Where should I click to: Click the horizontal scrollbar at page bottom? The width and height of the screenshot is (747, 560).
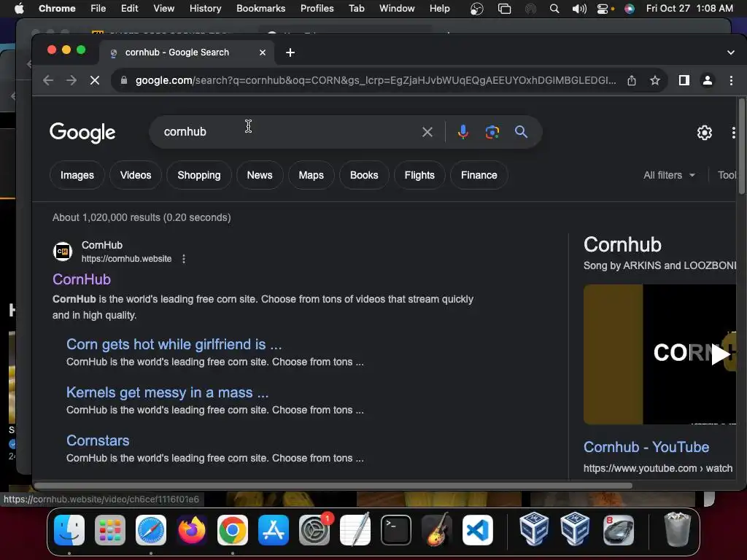[x=333, y=486]
